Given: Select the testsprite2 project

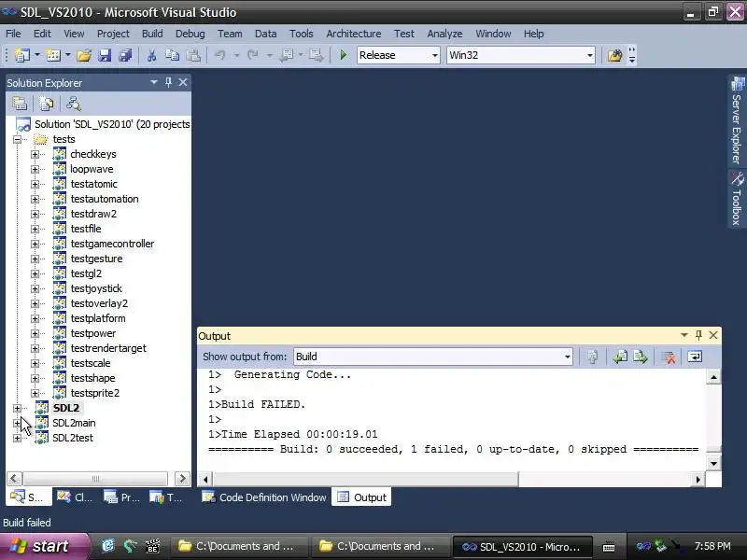Looking at the screenshot, I should pos(95,393).
